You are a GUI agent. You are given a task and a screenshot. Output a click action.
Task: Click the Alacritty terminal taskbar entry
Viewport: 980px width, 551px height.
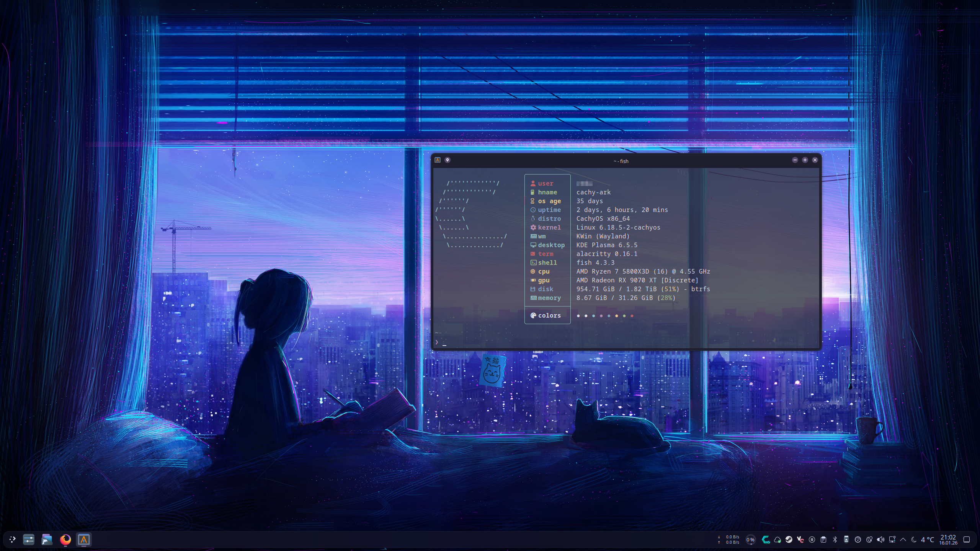point(84,540)
